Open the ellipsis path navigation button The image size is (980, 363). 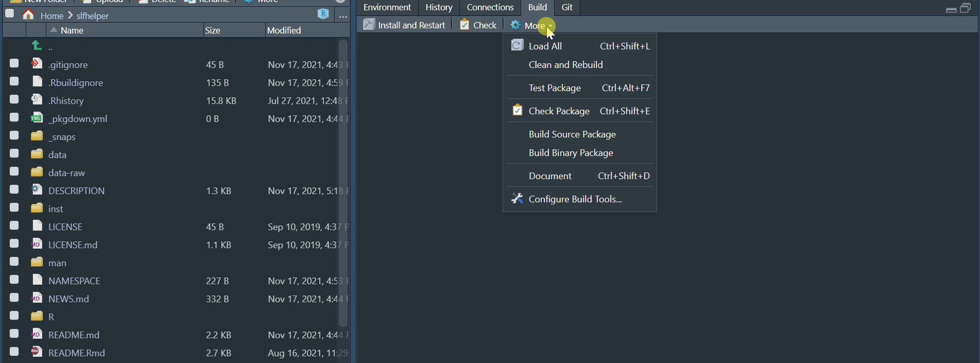click(342, 16)
